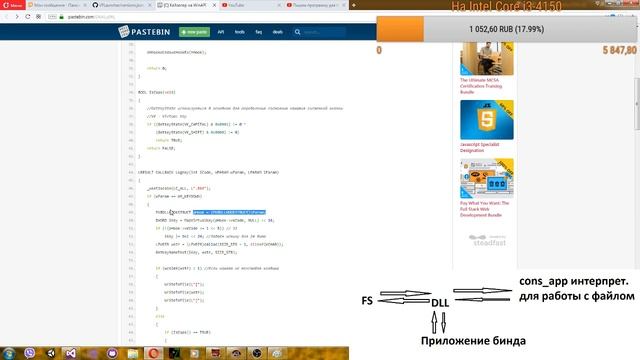Open Javascript Specialist Designation link
Screen dimensions: 640x360
pos(480,147)
